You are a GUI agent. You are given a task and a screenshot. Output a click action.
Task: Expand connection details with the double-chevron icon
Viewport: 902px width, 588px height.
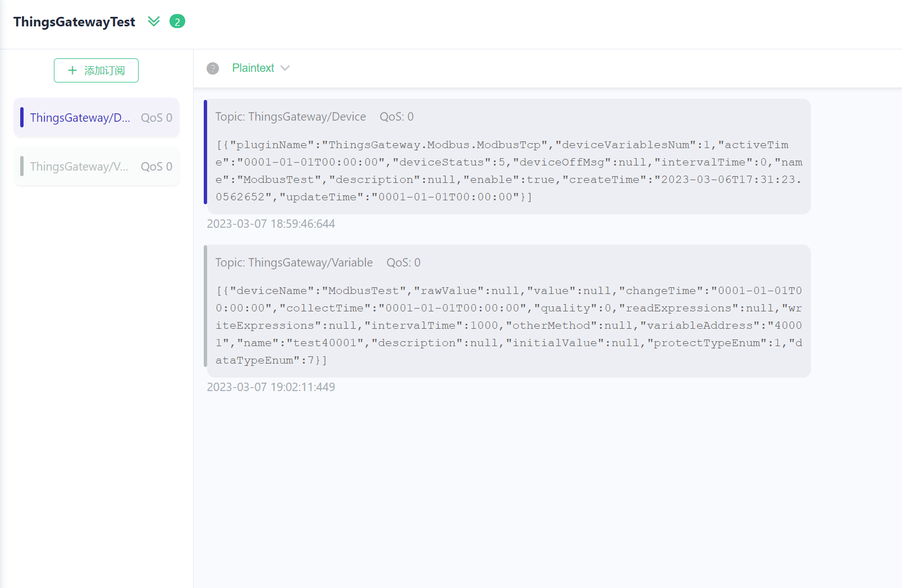click(154, 21)
